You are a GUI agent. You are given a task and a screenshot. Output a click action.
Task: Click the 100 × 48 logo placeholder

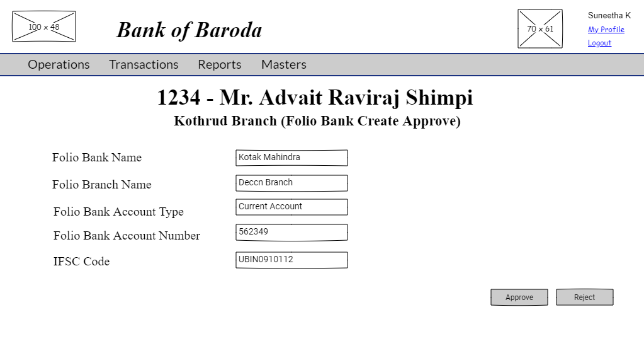tap(43, 26)
